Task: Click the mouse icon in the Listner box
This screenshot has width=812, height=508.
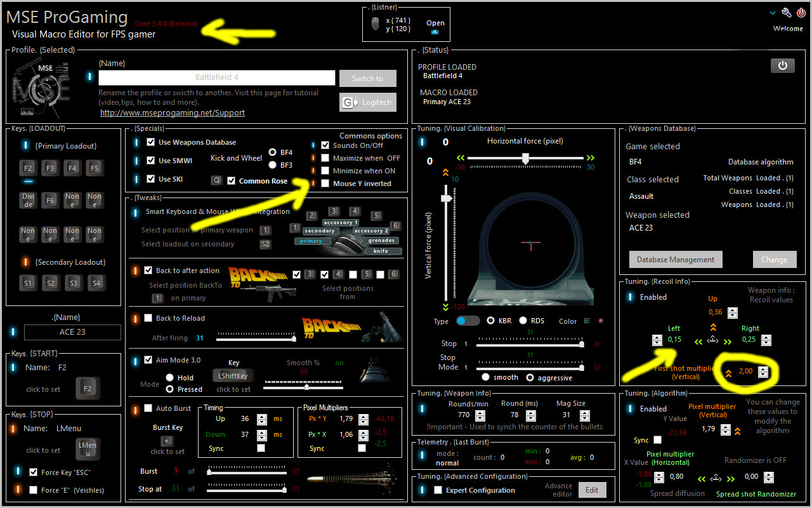Action: (x=376, y=24)
